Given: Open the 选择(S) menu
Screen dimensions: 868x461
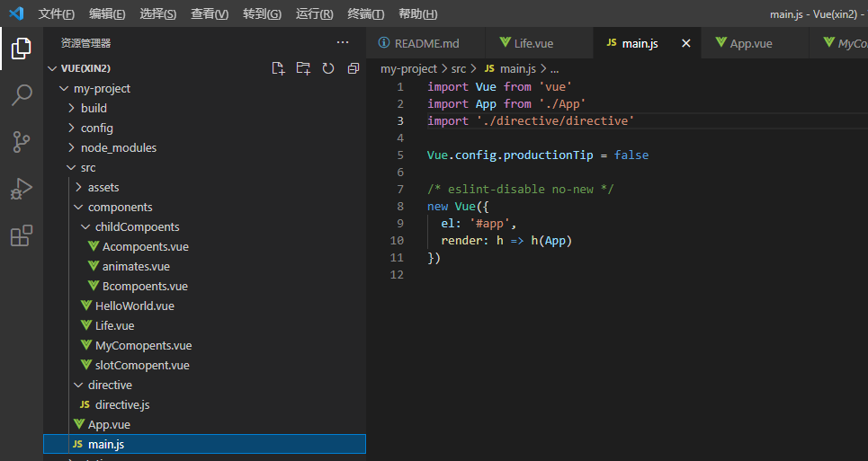Looking at the screenshot, I should tap(157, 13).
